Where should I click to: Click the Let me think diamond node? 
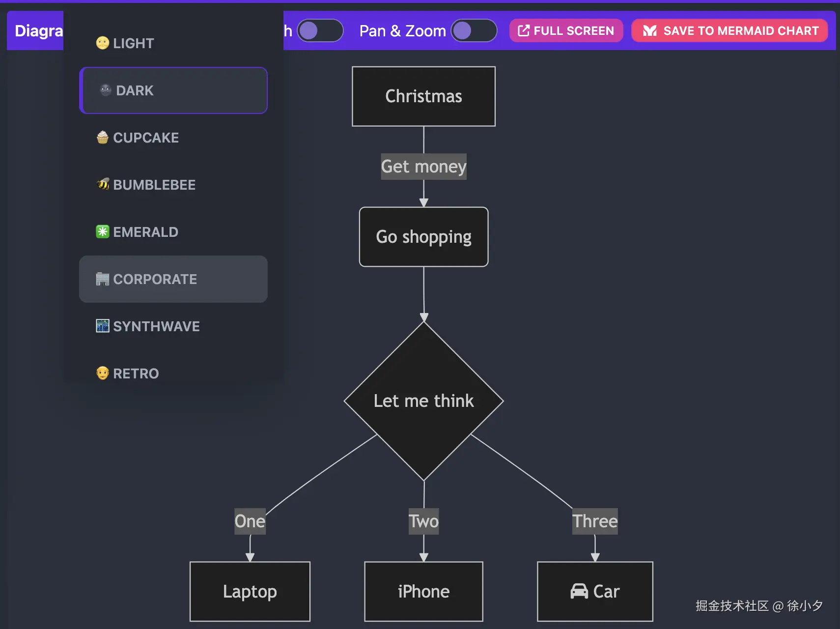[x=423, y=401]
